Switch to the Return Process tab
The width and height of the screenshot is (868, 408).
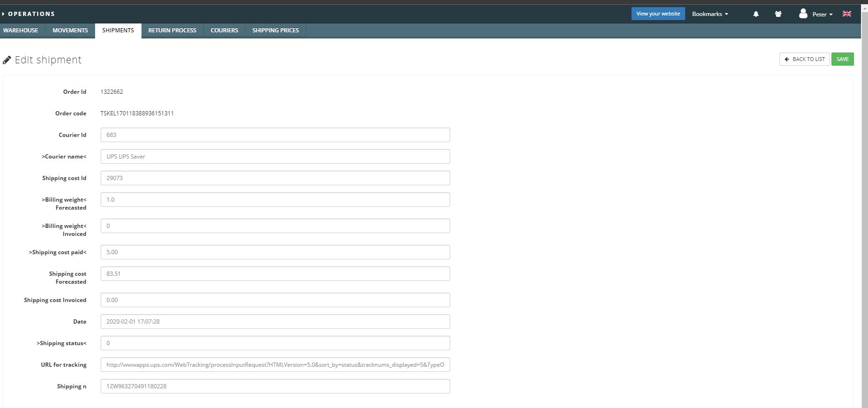(172, 30)
